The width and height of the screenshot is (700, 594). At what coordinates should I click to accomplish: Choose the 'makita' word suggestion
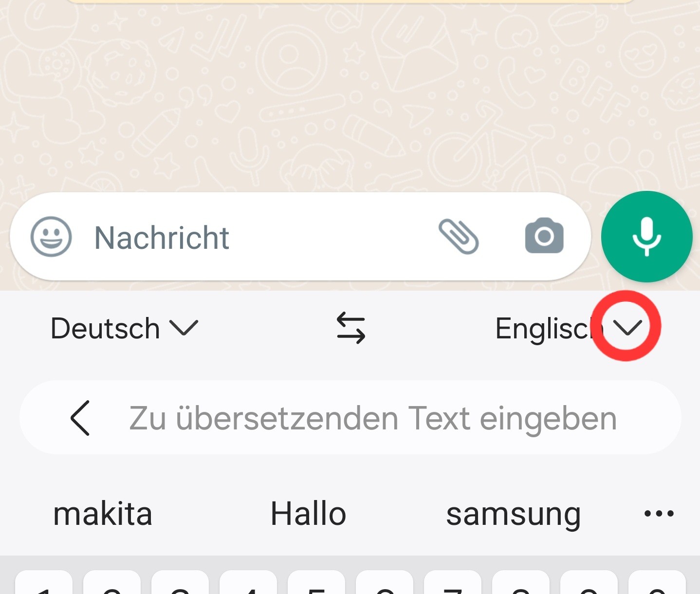(x=103, y=514)
